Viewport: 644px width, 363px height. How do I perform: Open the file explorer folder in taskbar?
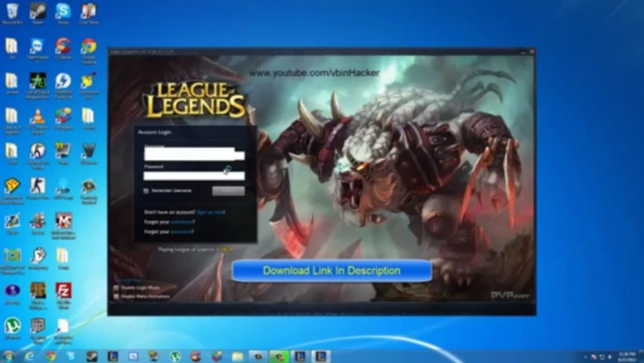(x=237, y=356)
